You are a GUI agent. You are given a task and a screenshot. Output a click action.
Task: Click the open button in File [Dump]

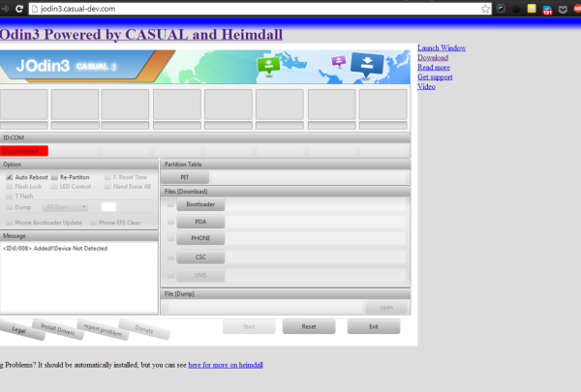[386, 308]
